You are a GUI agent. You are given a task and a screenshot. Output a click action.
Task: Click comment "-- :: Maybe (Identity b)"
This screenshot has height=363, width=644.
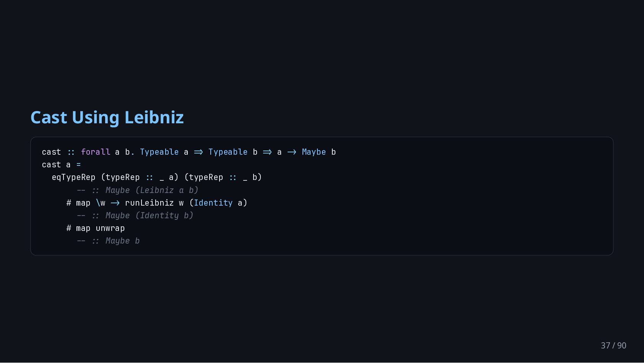[x=135, y=216]
